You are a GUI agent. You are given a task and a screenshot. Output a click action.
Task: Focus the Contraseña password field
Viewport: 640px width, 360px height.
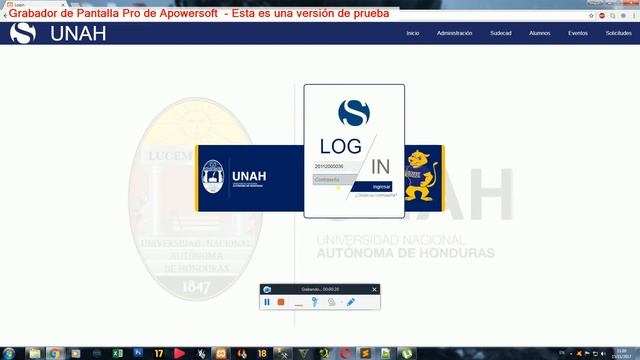click(335, 180)
